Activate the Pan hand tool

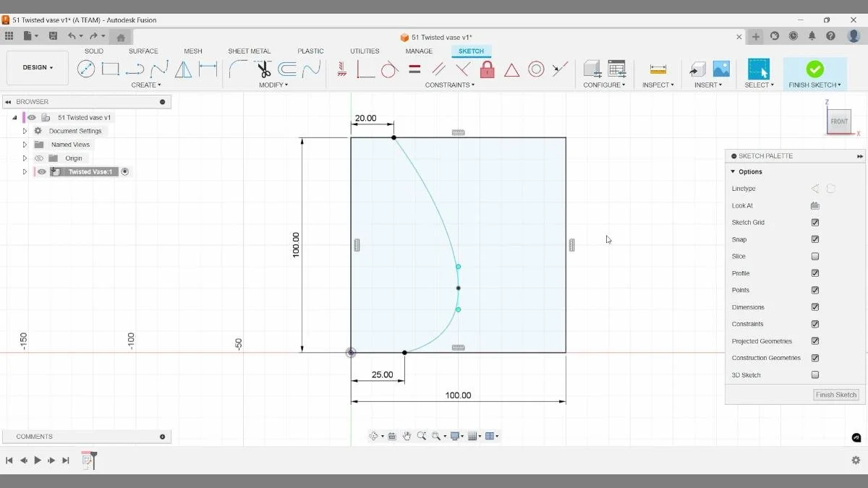tap(407, 436)
